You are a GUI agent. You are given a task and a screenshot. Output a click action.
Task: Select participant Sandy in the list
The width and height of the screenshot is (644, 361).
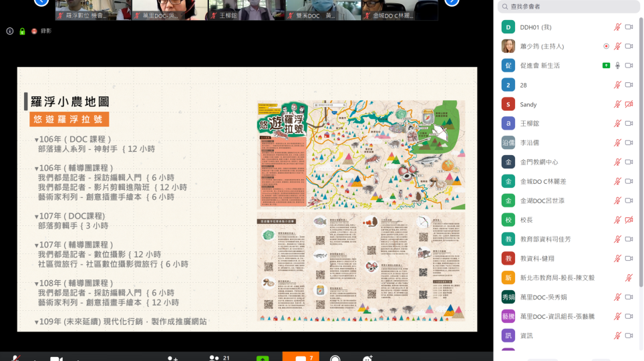click(x=528, y=104)
